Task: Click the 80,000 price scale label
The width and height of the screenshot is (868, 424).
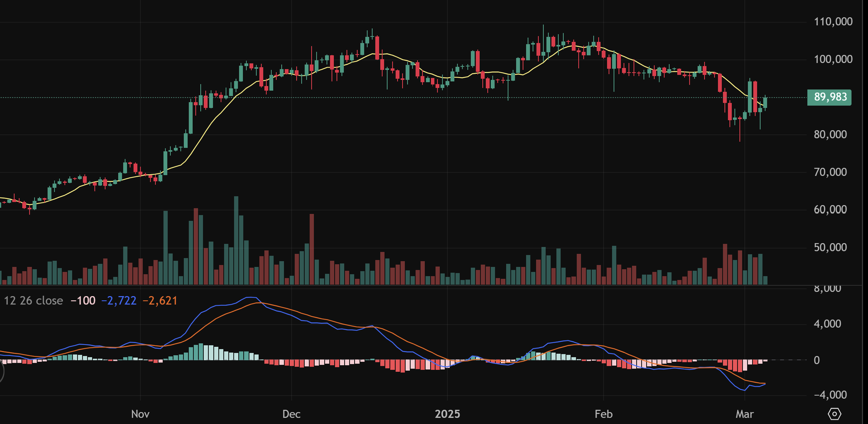Action: (x=830, y=134)
